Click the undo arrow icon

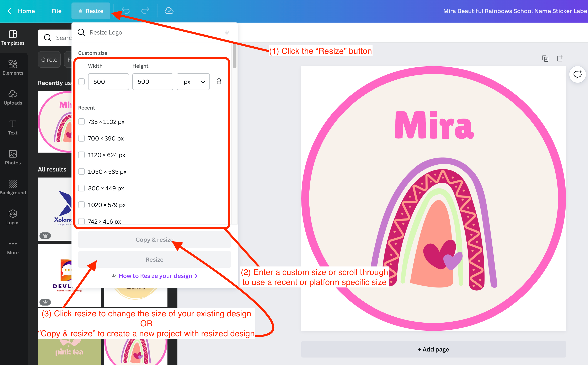(x=126, y=11)
